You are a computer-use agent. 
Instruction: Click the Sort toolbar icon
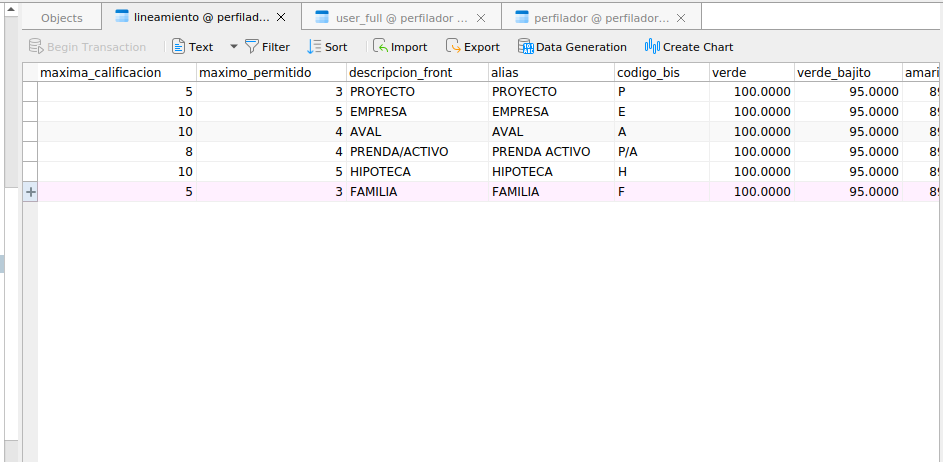[x=315, y=47]
